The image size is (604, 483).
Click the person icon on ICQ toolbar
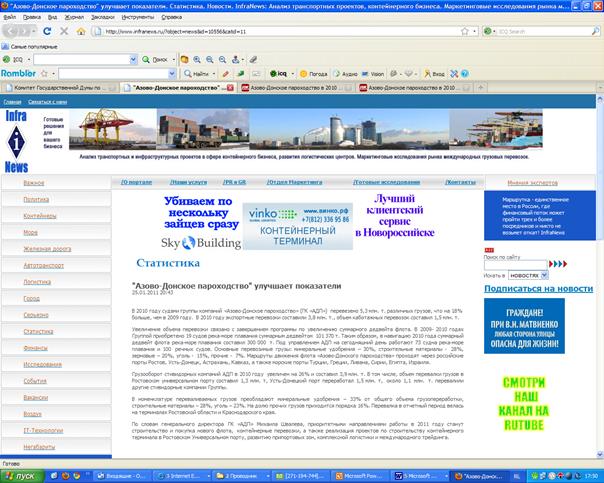tap(235, 59)
